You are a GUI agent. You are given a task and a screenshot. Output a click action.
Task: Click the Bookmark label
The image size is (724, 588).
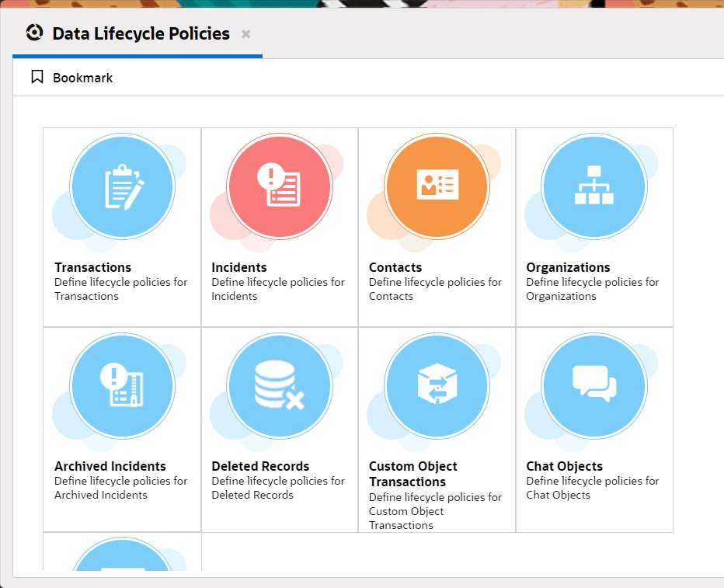point(82,78)
